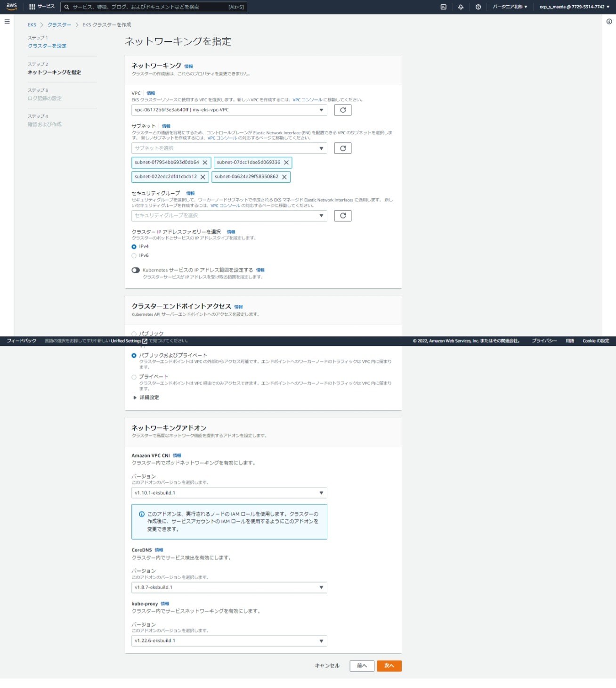
Task: Click キャンセル button
Action: (327, 666)
